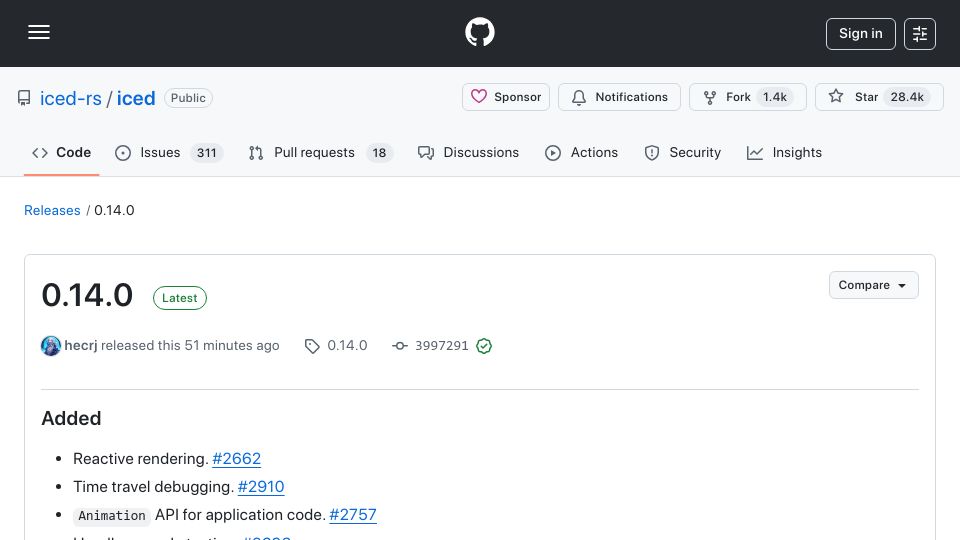Open pull request #2910 link
Image resolution: width=960 pixels, height=540 pixels.
[x=261, y=487]
